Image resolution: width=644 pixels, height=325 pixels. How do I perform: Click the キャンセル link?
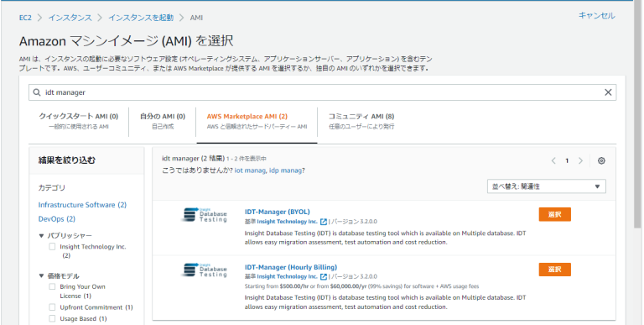[x=597, y=16]
